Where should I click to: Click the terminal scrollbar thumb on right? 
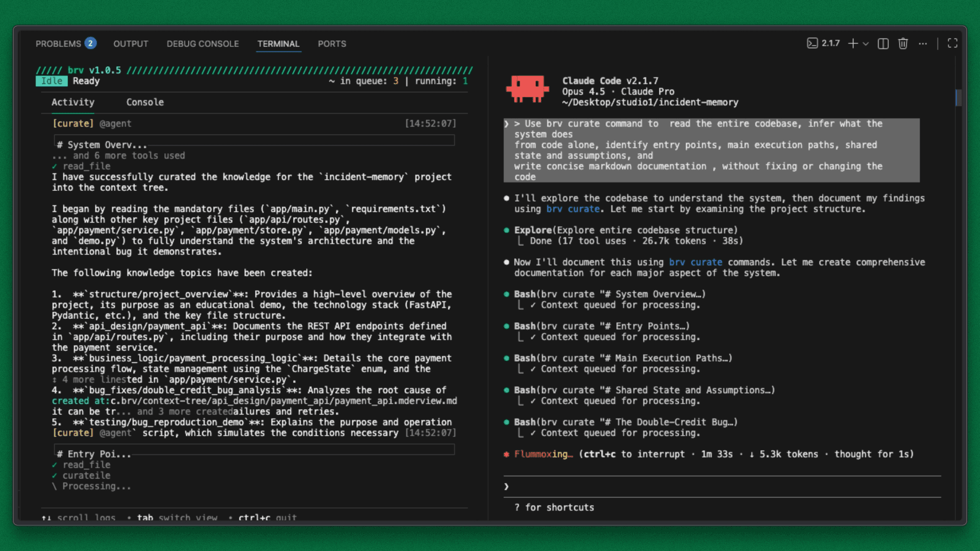click(x=958, y=97)
